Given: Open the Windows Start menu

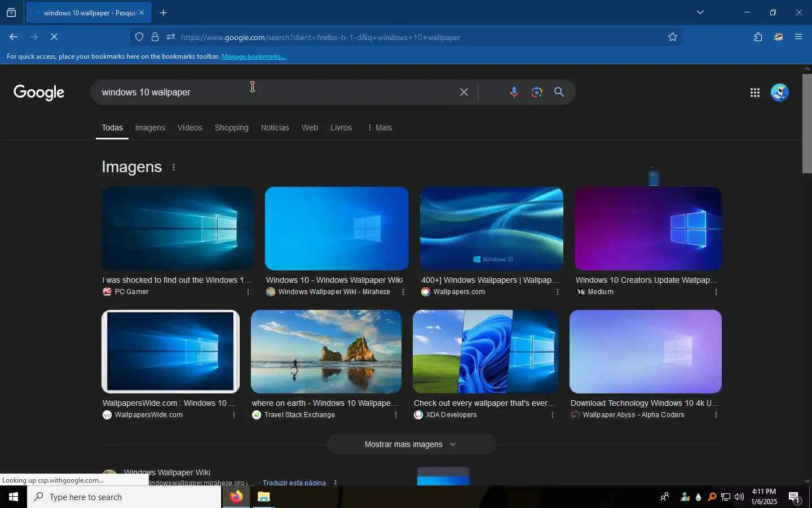Looking at the screenshot, I should click(x=14, y=497).
